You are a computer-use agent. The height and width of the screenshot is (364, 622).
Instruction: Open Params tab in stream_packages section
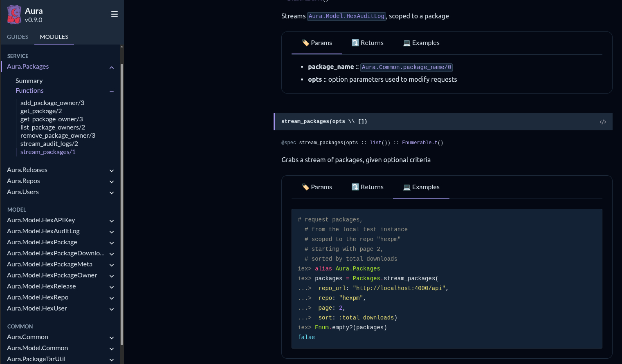317,187
